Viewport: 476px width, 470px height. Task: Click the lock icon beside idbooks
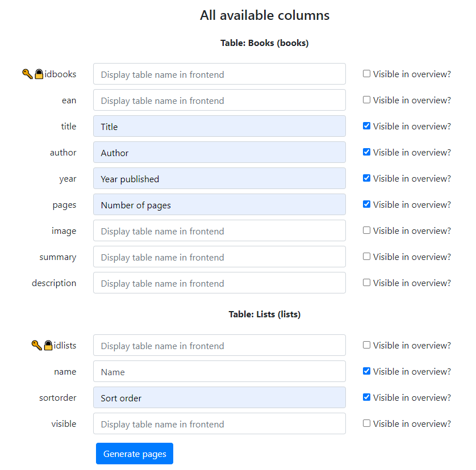pyautogui.click(x=39, y=74)
